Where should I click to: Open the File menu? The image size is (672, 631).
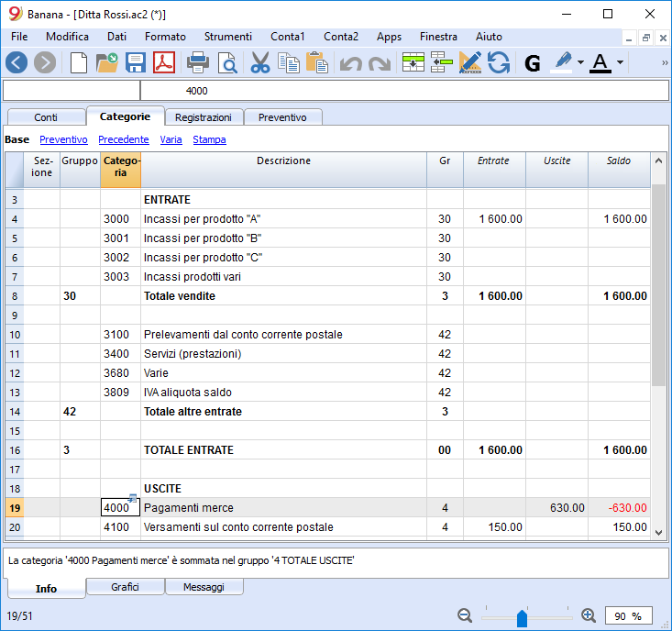point(19,37)
